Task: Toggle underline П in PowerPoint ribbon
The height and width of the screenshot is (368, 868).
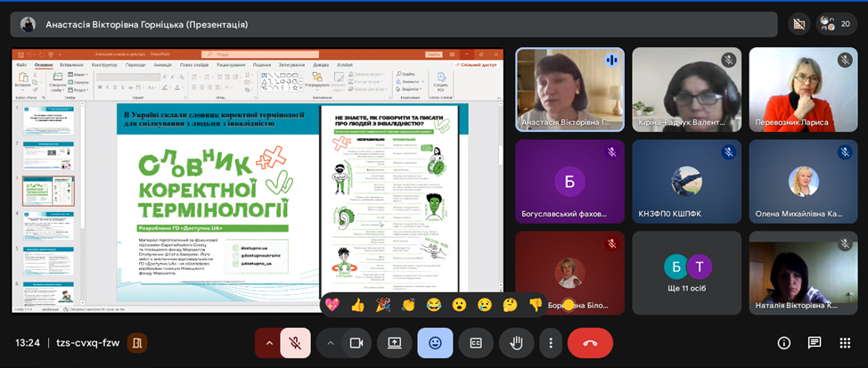Action: [115, 87]
